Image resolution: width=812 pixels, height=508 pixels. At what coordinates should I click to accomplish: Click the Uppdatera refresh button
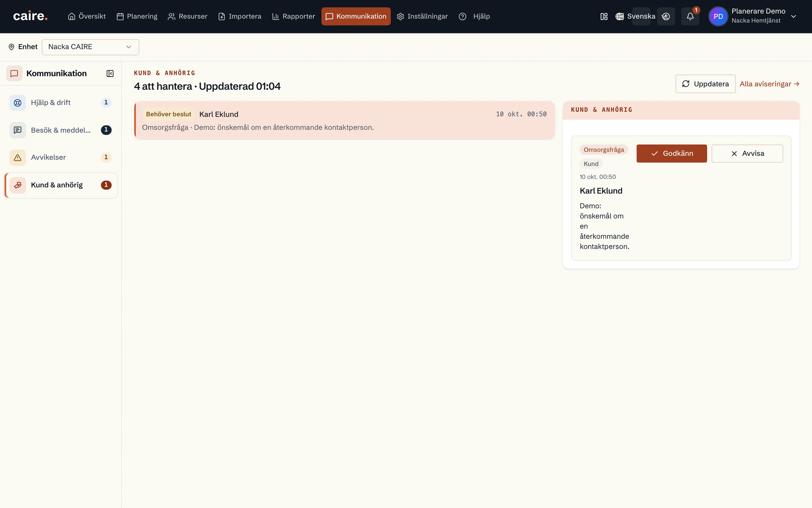tap(705, 84)
